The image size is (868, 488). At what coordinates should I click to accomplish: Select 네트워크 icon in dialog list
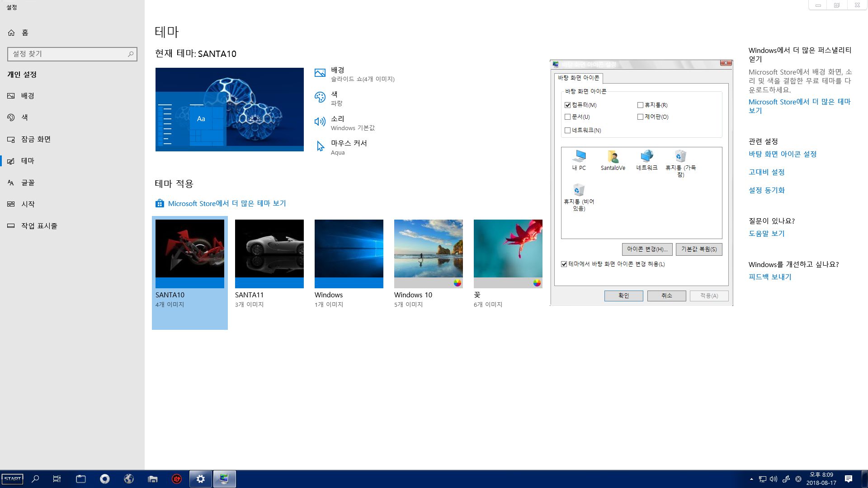pos(647,160)
